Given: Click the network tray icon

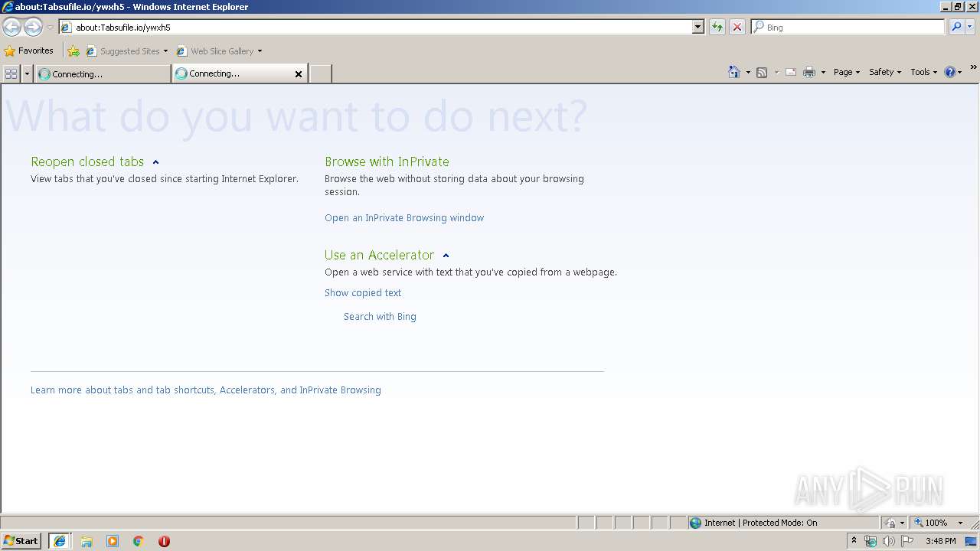Looking at the screenshot, I should click(871, 541).
